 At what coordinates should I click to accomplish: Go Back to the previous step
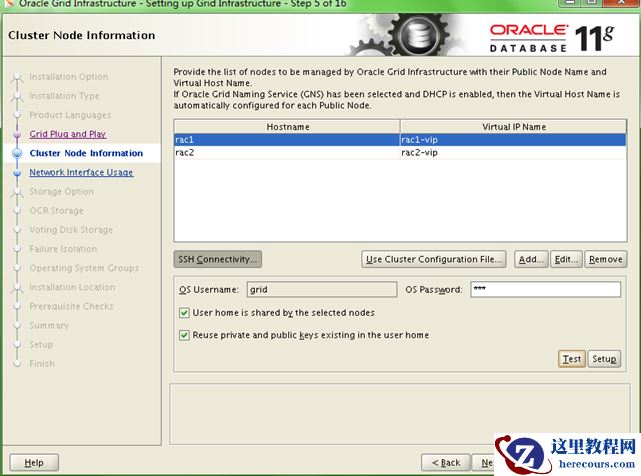[445, 463]
